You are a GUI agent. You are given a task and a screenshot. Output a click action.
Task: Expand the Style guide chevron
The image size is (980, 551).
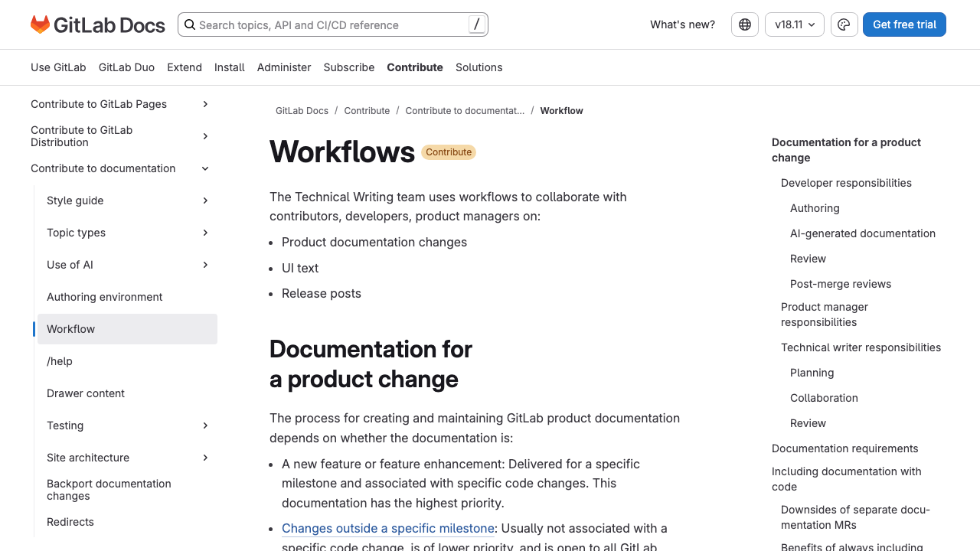click(x=205, y=201)
